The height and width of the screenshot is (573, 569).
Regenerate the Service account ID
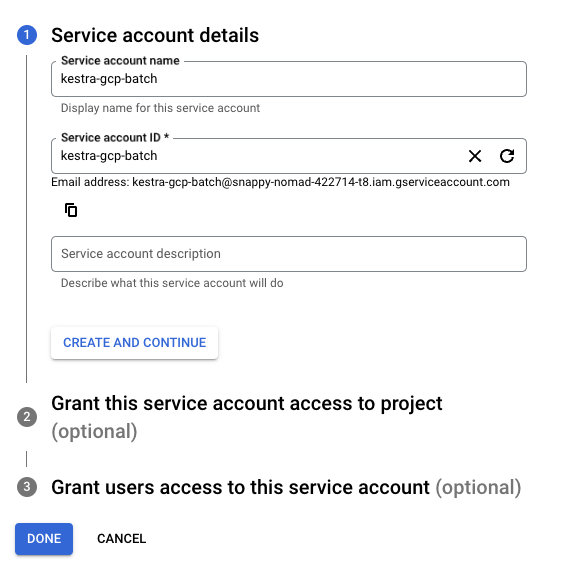coord(507,156)
